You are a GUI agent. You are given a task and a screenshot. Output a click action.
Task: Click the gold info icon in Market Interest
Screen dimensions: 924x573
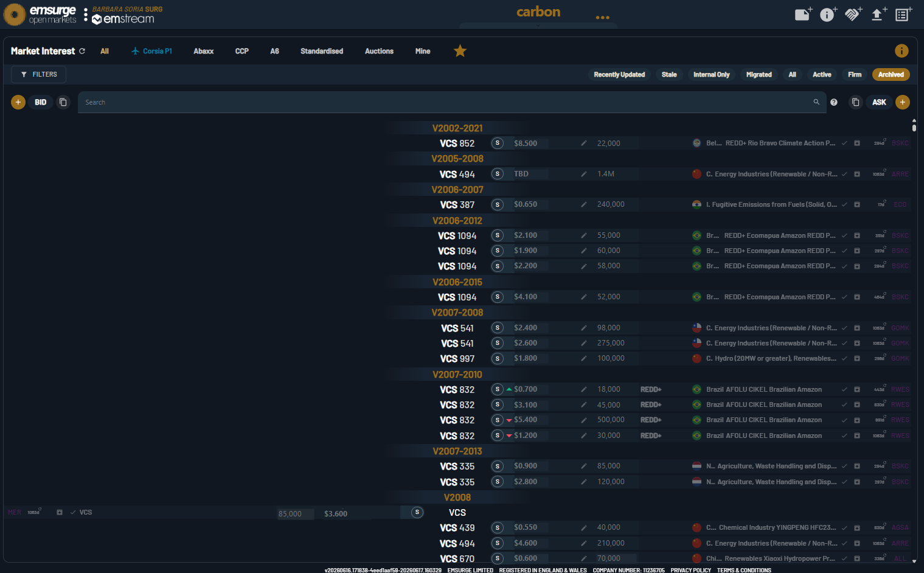click(901, 51)
